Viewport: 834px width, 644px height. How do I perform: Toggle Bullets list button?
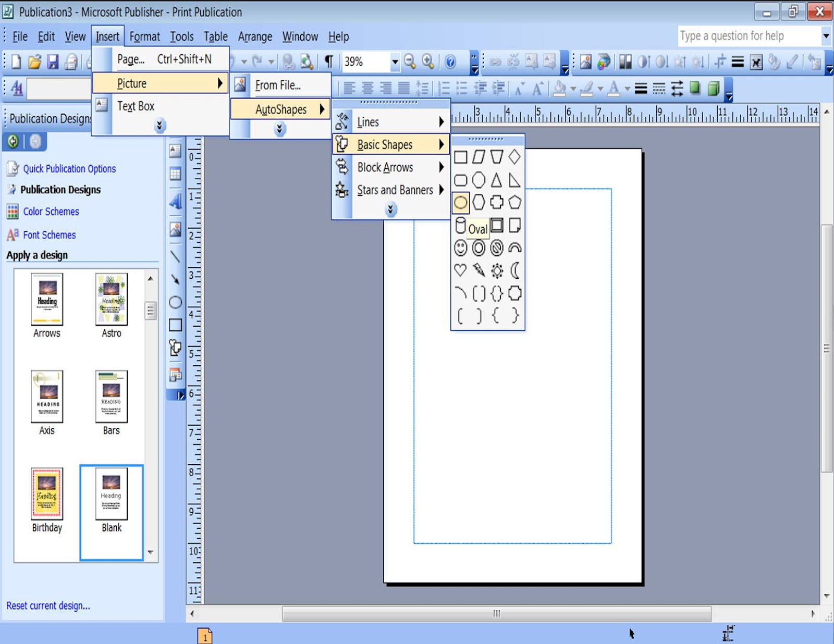(x=462, y=89)
